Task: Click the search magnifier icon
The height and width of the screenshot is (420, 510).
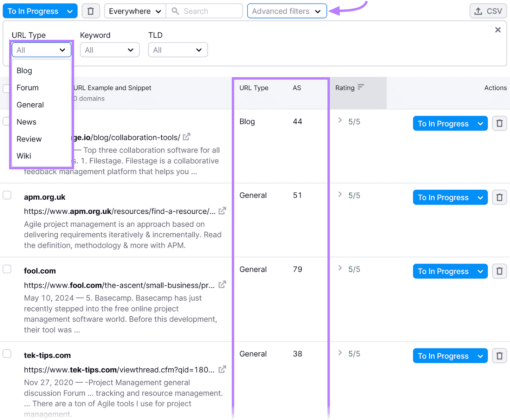Action: tap(175, 11)
